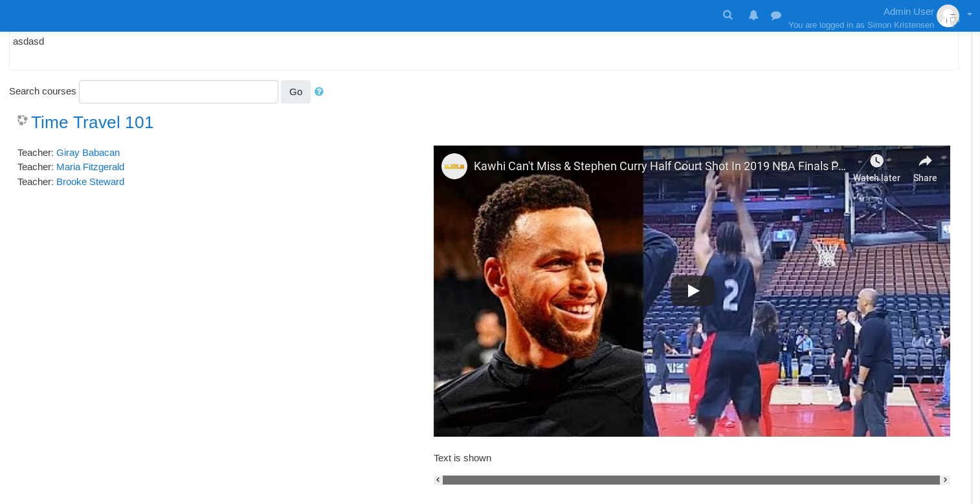Open teacher Maria Fitzgerald's profile
980x504 pixels.
tap(90, 167)
